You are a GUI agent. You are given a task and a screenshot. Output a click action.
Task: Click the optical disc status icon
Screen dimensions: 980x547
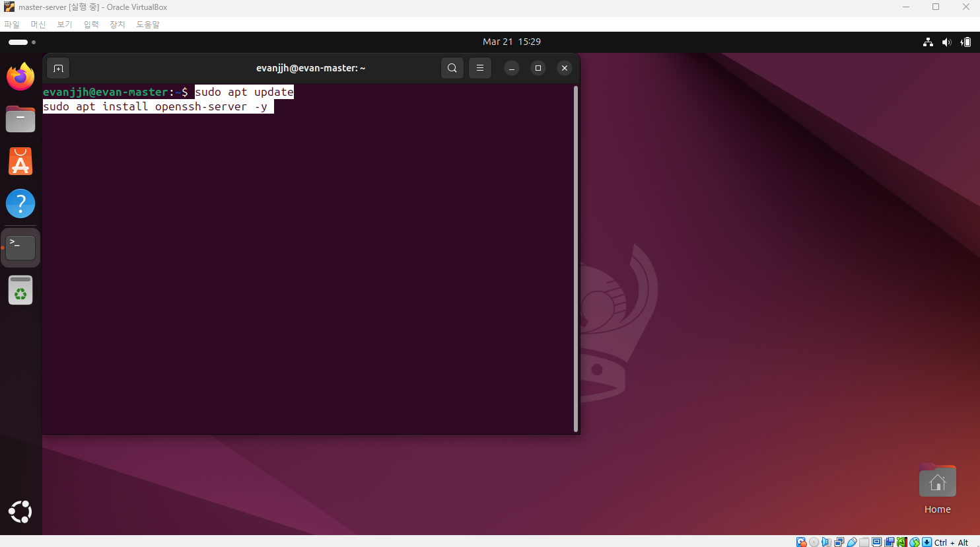(814, 542)
